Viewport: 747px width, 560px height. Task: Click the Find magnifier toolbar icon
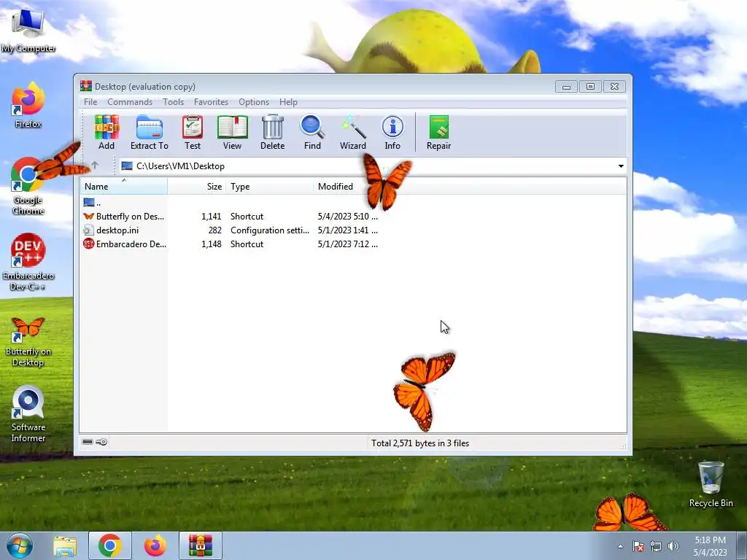pyautogui.click(x=312, y=133)
